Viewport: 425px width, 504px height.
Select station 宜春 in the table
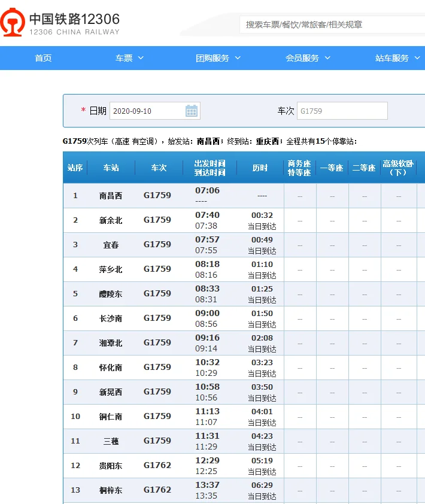[111, 245]
